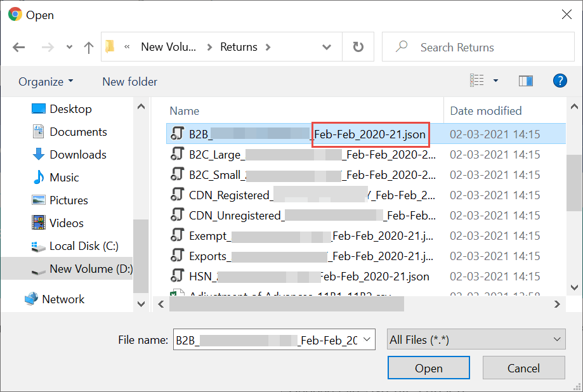This screenshot has height=392, width=583.
Task: Select the CDN_Unregistered json file
Action: point(366,215)
